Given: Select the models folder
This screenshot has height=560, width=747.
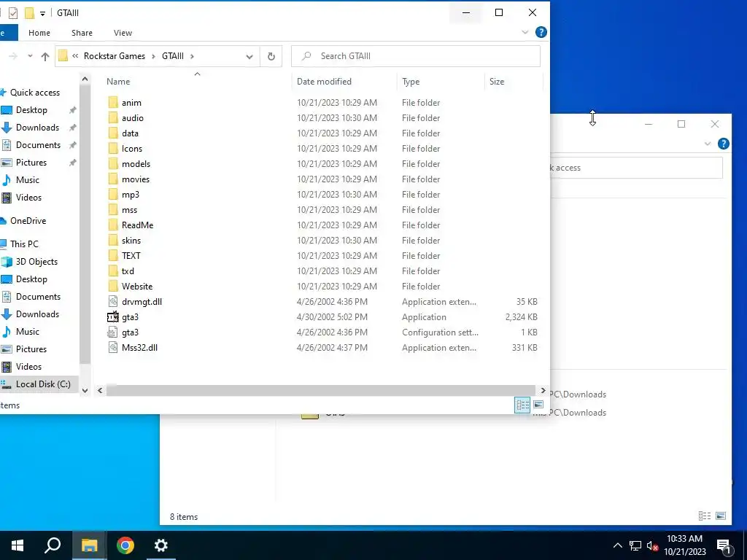Looking at the screenshot, I should pyautogui.click(x=136, y=164).
